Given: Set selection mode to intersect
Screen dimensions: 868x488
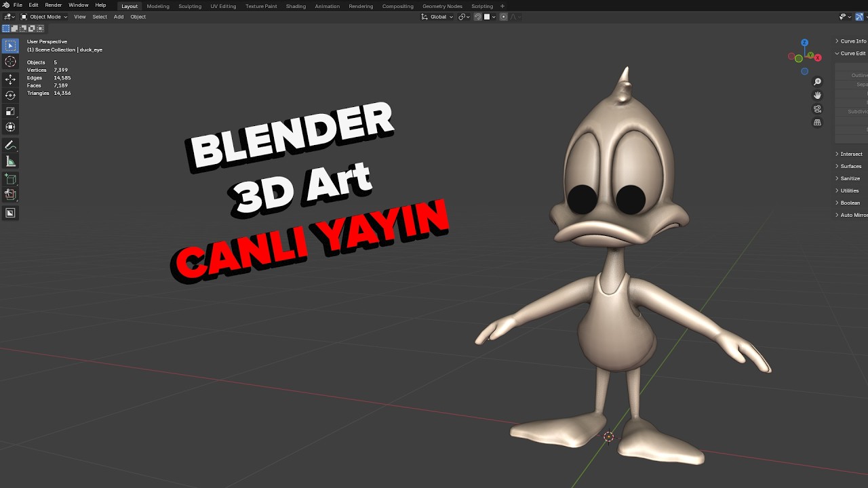Looking at the screenshot, I should 40,28.
